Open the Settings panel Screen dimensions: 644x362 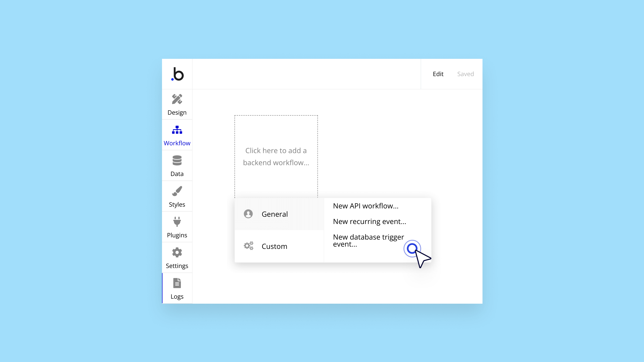[177, 257]
